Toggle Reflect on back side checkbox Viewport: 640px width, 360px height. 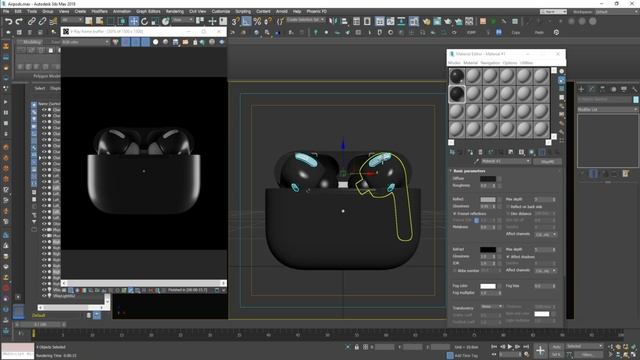point(508,207)
